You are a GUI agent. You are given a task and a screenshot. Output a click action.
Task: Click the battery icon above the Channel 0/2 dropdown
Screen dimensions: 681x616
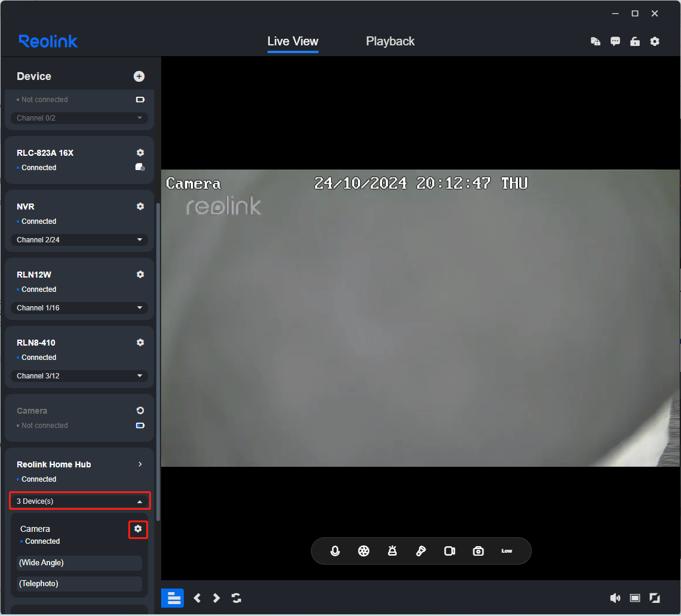pos(140,100)
